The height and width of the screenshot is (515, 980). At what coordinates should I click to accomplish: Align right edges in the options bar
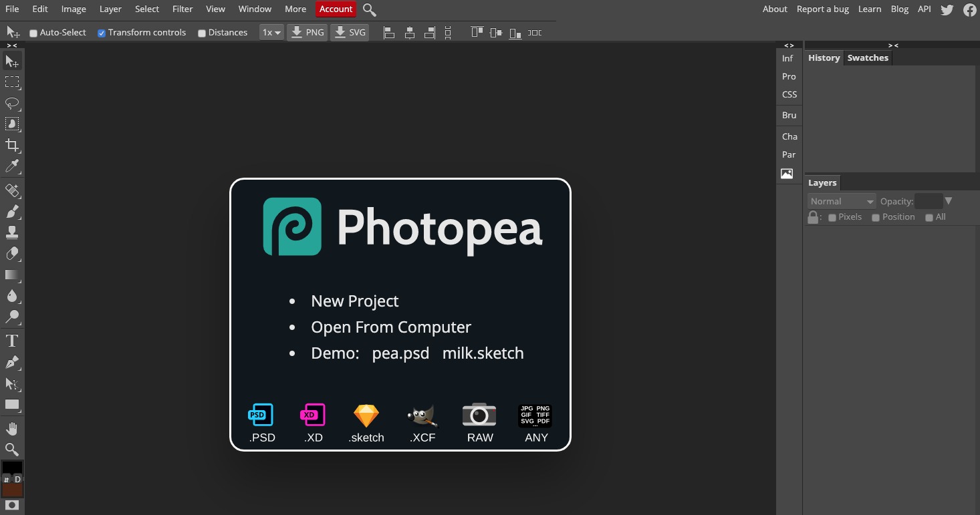(430, 32)
